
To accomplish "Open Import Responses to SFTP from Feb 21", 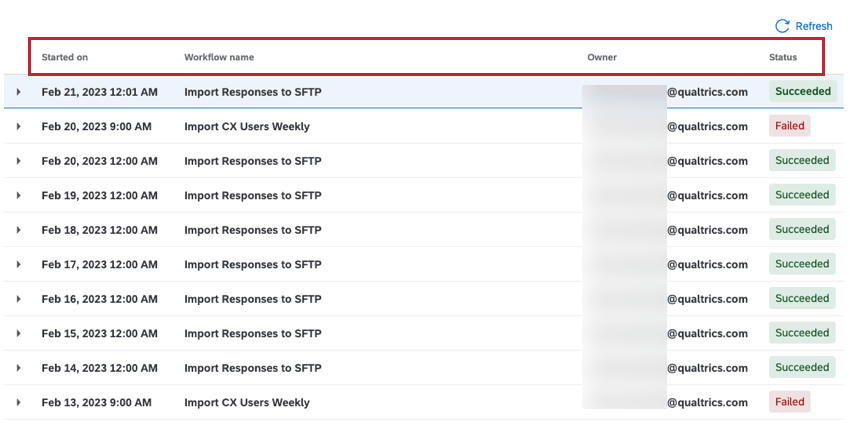I will click(253, 92).
